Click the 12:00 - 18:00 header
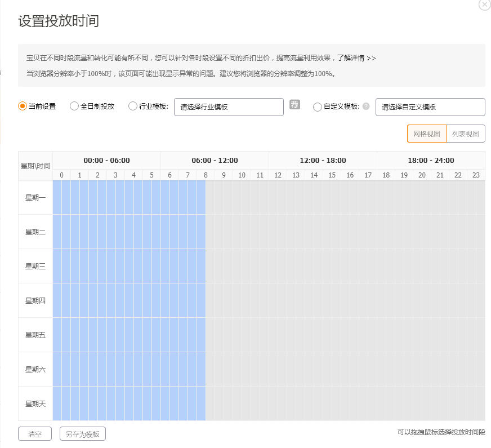The width and height of the screenshot is (491, 448). [323, 161]
